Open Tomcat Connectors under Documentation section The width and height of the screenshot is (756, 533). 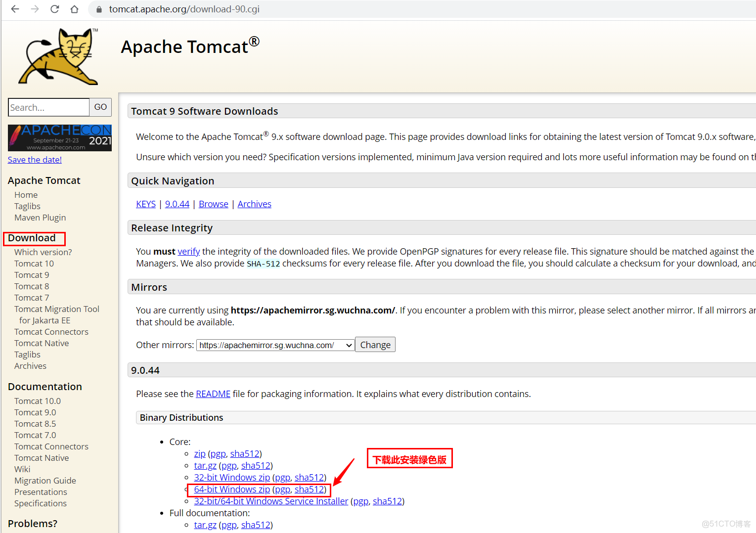coord(51,446)
